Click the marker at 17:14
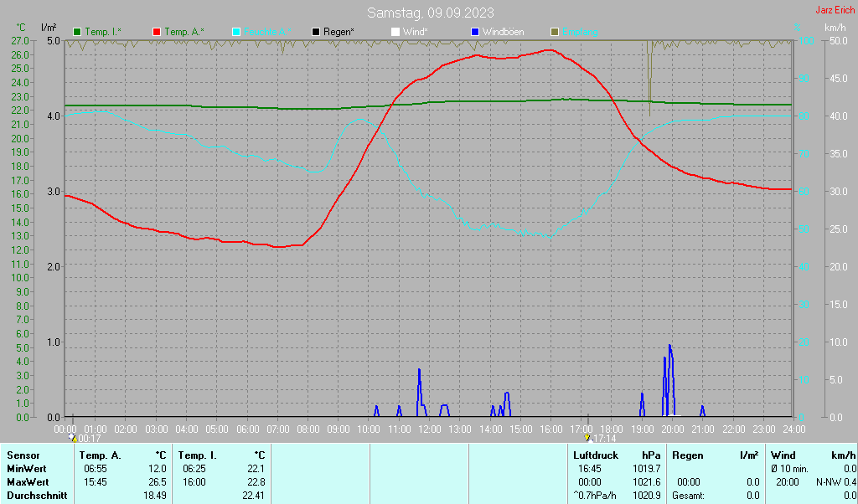The image size is (858, 504). (x=587, y=437)
